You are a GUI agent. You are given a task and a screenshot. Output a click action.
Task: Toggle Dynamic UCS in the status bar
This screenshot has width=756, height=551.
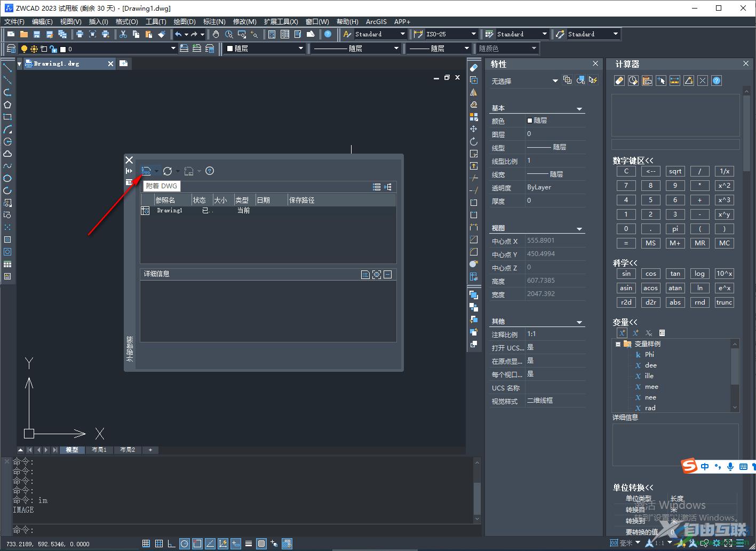[x=222, y=544]
